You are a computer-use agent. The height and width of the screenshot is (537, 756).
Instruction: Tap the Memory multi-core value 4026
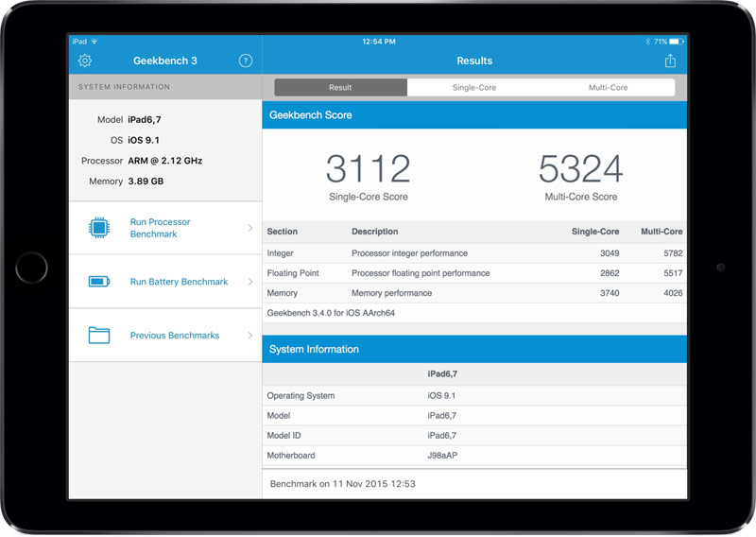click(x=673, y=293)
